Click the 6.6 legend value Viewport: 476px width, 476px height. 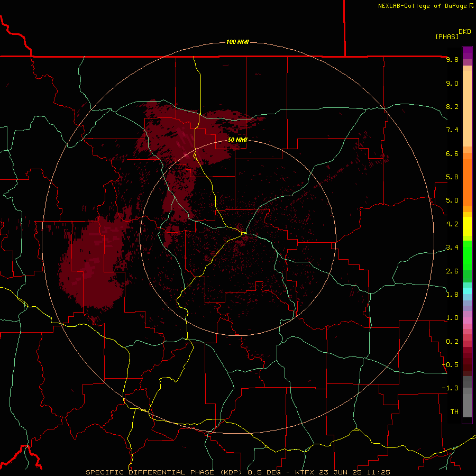[x=452, y=153]
